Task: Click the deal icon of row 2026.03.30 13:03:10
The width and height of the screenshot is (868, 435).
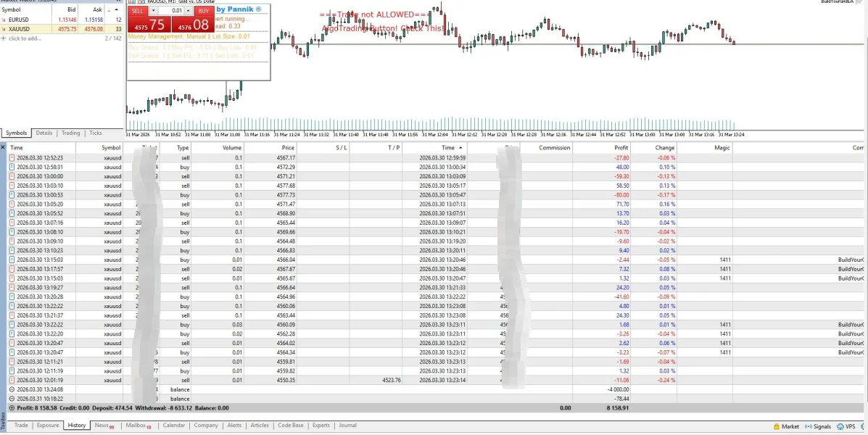Action: [12, 186]
